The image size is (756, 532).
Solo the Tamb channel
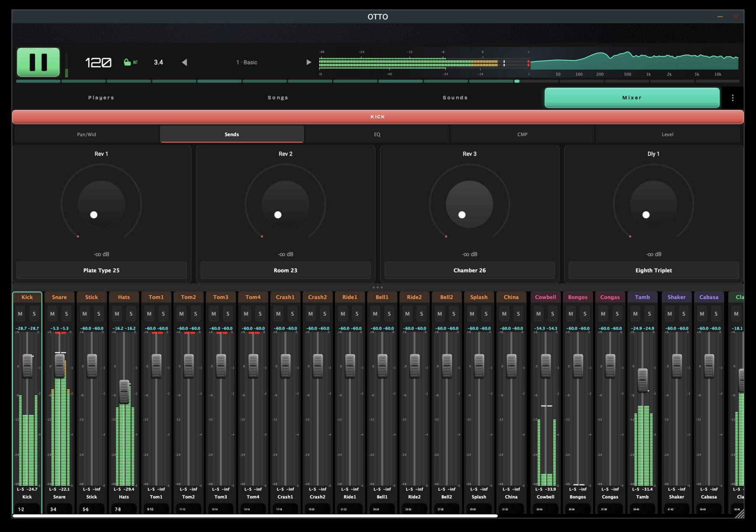[x=649, y=314]
